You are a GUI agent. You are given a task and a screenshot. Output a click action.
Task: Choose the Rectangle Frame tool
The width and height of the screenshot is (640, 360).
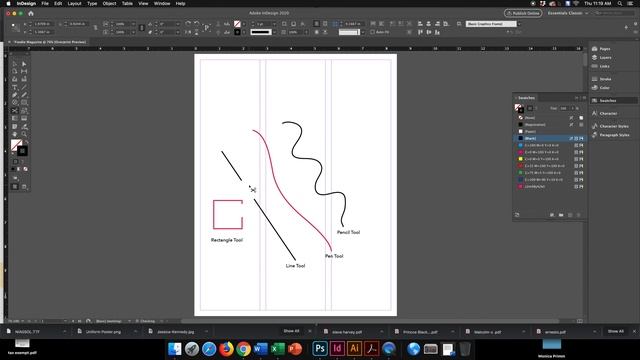tap(15, 102)
